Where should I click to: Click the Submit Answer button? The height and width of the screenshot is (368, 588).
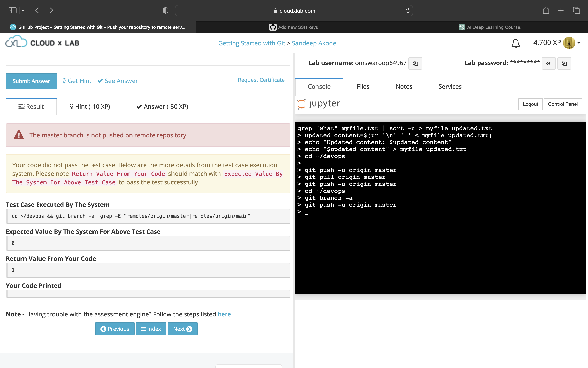(x=31, y=81)
